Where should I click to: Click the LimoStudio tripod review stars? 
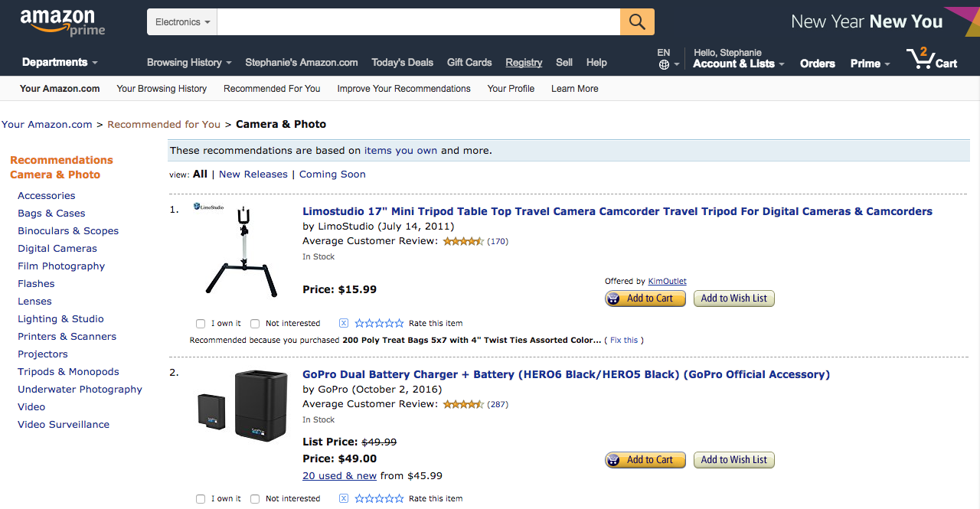[x=462, y=241]
